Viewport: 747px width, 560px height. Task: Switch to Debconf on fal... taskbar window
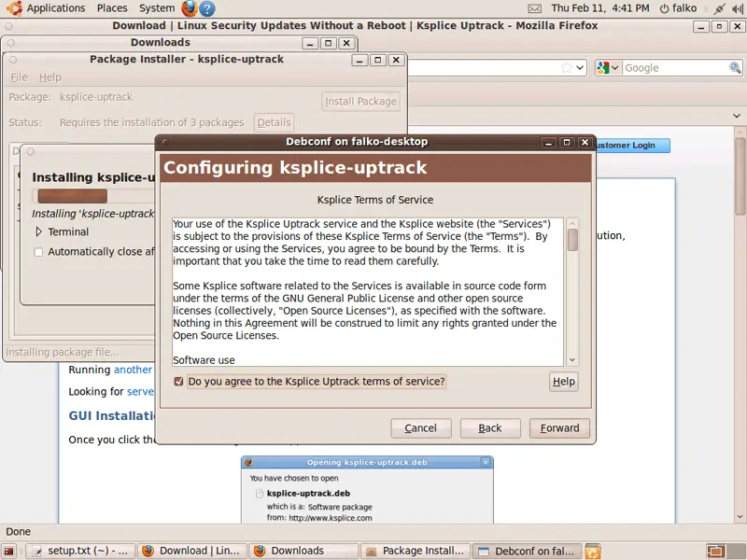pyautogui.click(x=528, y=552)
